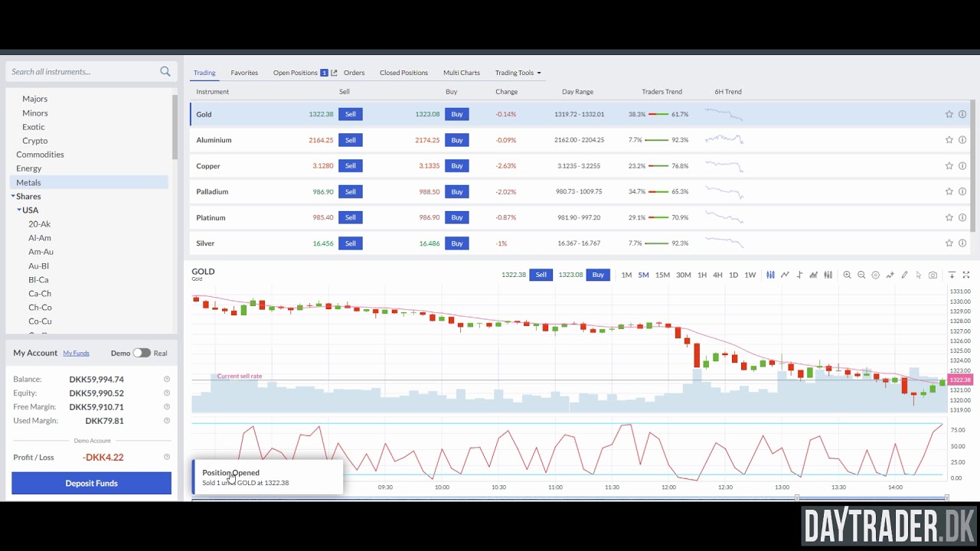View Closed Positions tab
This screenshot has height=551, width=980.
(x=403, y=73)
